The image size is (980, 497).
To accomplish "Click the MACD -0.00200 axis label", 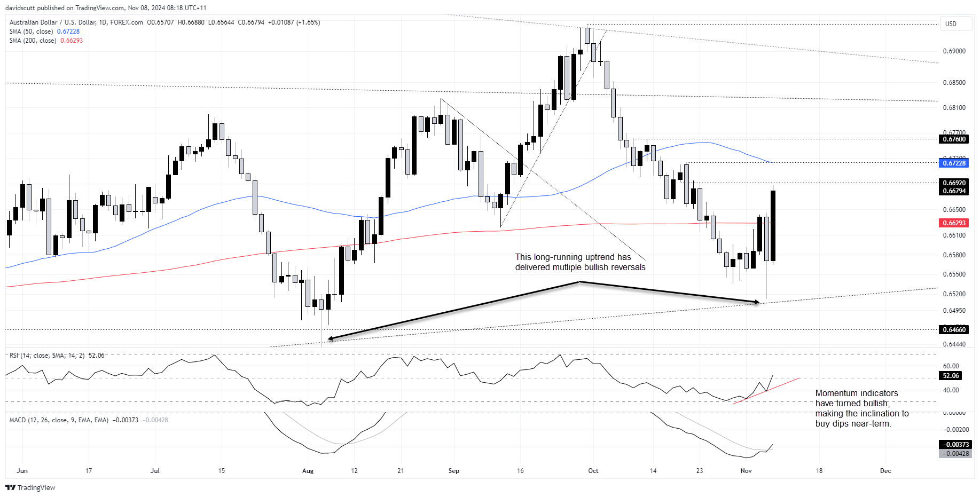I will 955,430.
